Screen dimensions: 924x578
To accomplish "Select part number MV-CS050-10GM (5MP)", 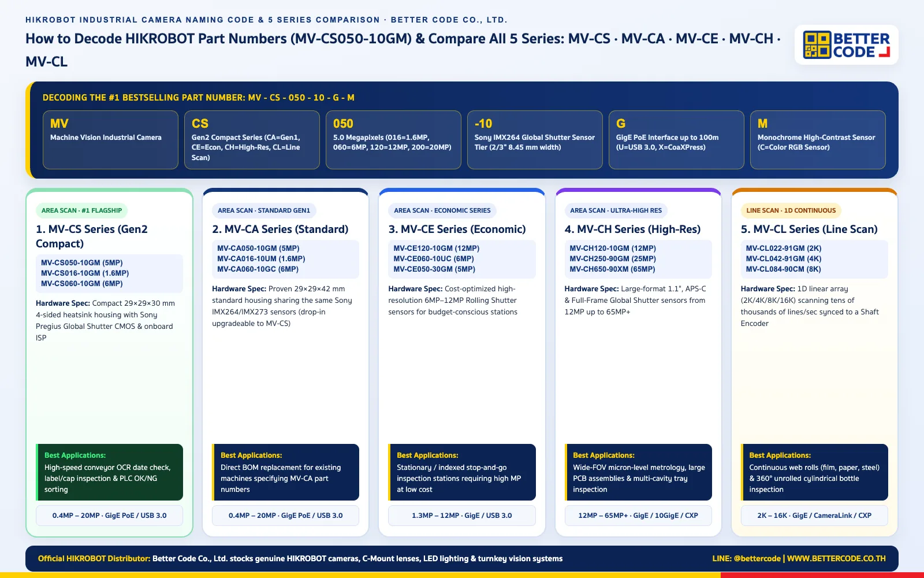I will tap(82, 262).
